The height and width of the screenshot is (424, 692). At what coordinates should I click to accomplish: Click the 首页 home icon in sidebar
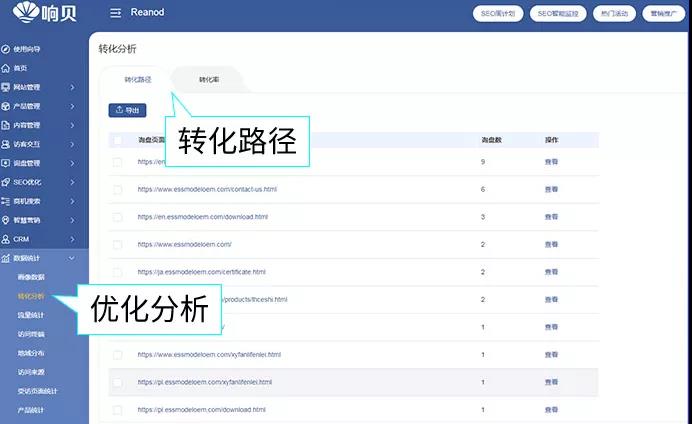(x=6, y=68)
